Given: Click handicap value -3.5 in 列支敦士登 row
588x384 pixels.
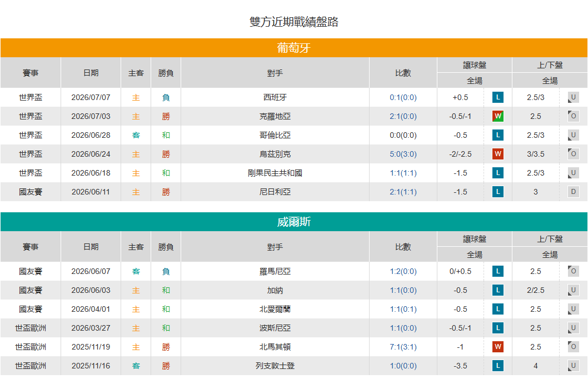Looking at the screenshot, I should [x=460, y=366].
